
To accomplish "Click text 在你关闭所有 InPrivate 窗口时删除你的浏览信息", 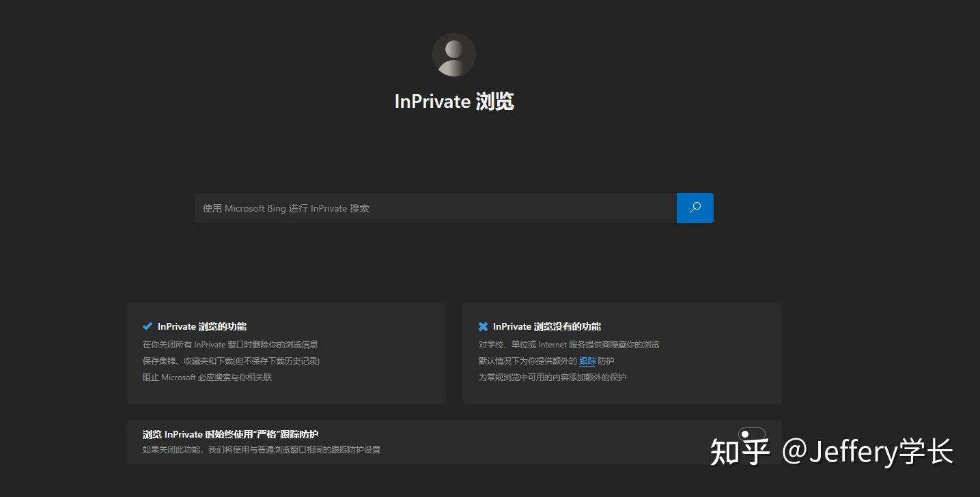I will pos(230,345).
